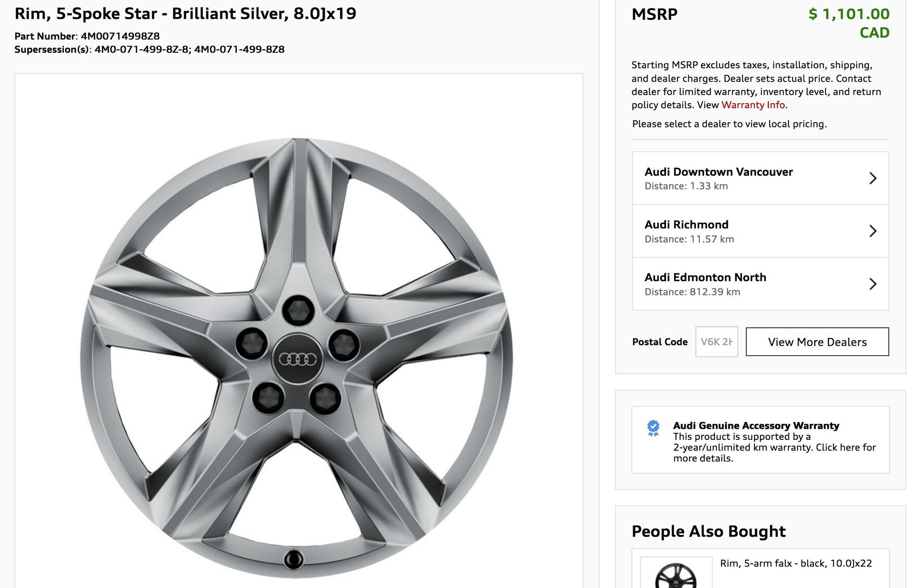Viewport: 916px width, 588px height.
Task: Select the Audi Downtown Vancouver dealer name
Action: tap(718, 172)
